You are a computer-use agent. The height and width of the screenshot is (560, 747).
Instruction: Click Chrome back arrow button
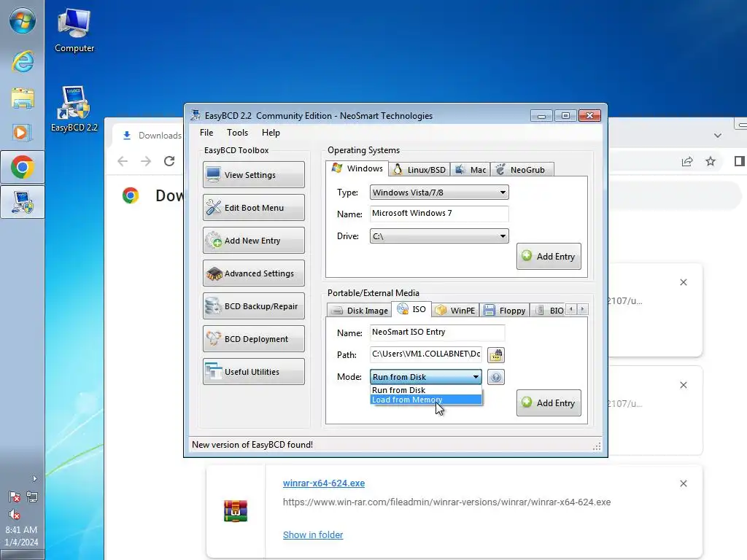pyautogui.click(x=123, y=161)
